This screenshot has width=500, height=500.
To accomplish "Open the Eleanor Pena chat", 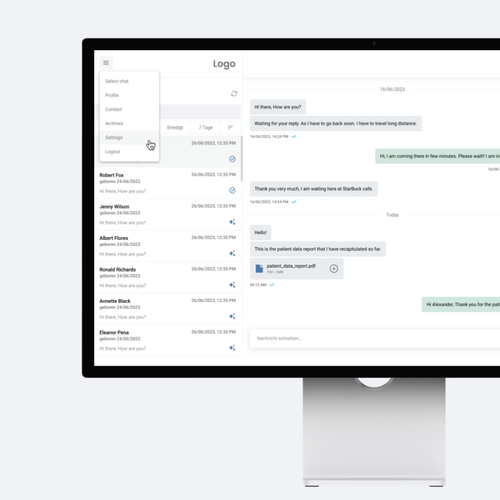I will click(168, 340).
